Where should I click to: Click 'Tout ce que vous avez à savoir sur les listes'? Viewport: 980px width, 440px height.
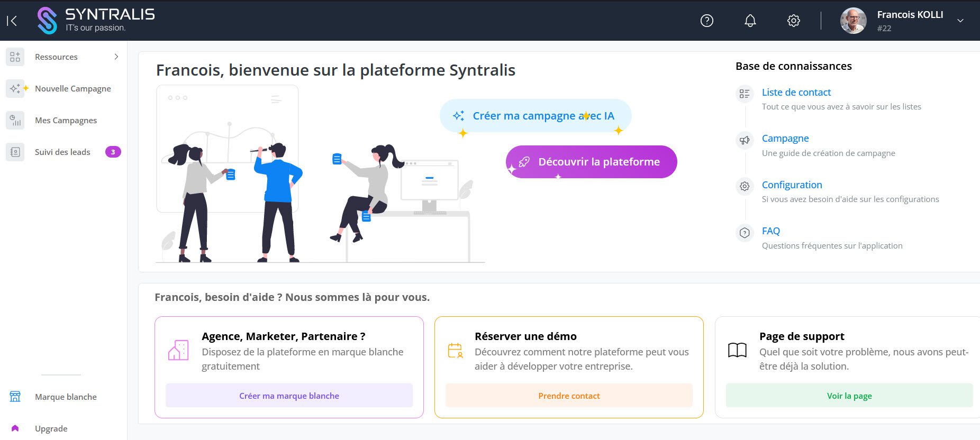(841, 107)
